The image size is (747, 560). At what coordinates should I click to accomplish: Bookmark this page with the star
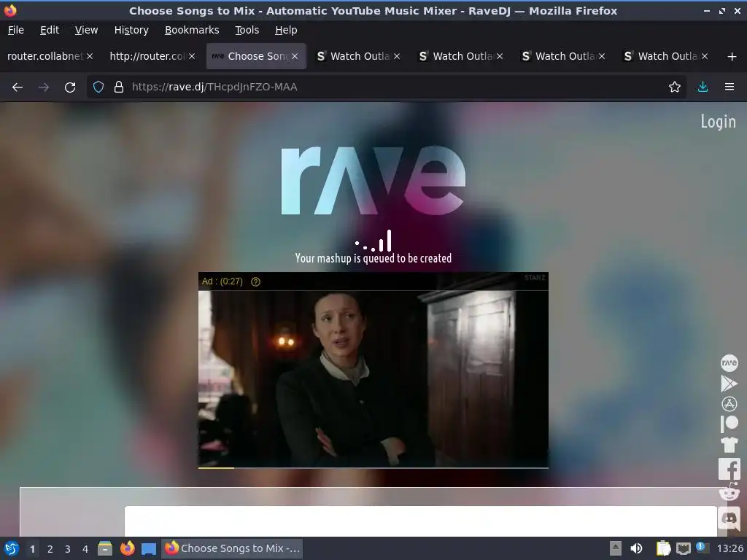[674, 87]
